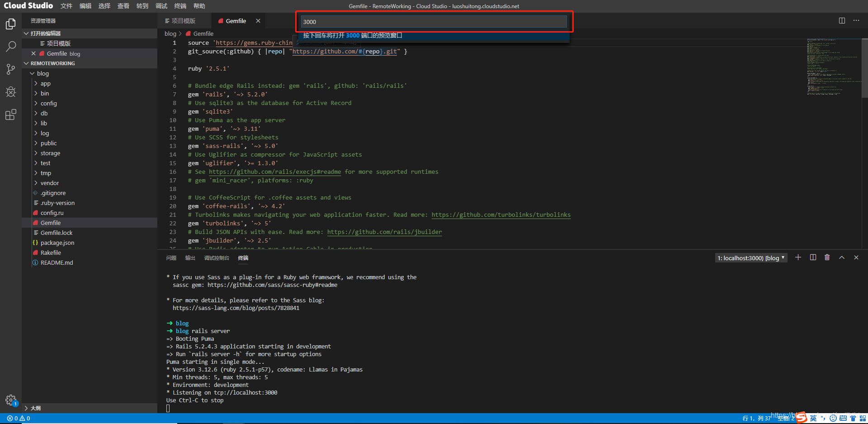Click the editor vertical scrollbar
Viewport: 868px width, 424px height.
pyautogui.click(x=865, y=68)
